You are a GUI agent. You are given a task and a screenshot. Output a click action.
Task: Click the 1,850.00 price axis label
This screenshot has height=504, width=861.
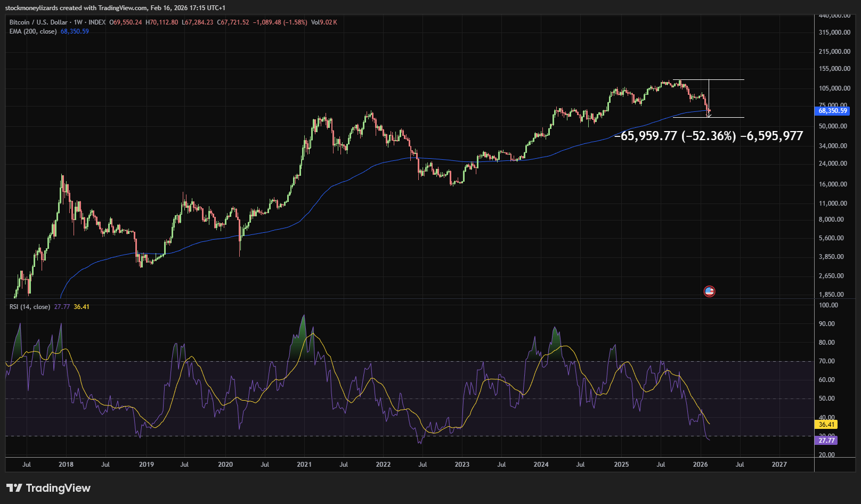(x=831, y=295)
